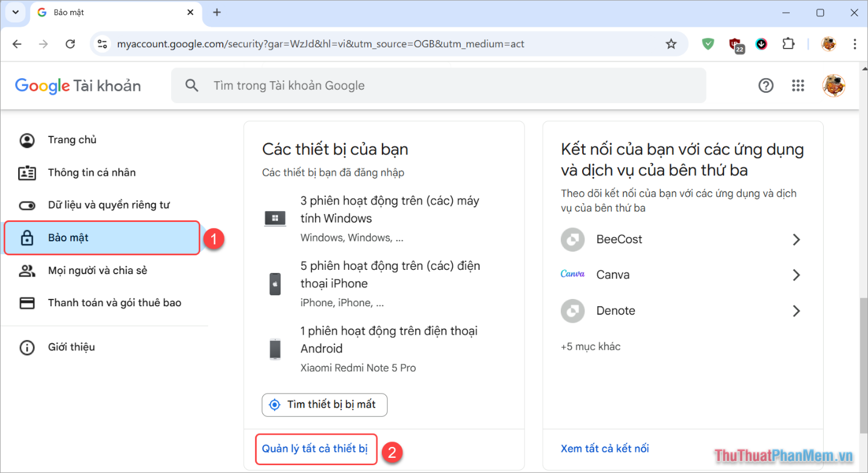Viewport: 868px width, 473px height.
Task: Click the Tìm thiết bị bị mất button
Action: [x=324, y=404]
